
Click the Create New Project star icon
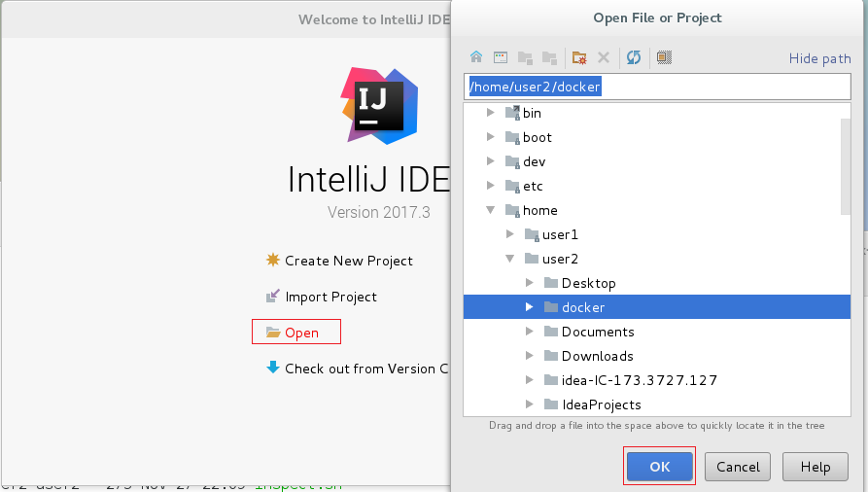pos(273,260)
